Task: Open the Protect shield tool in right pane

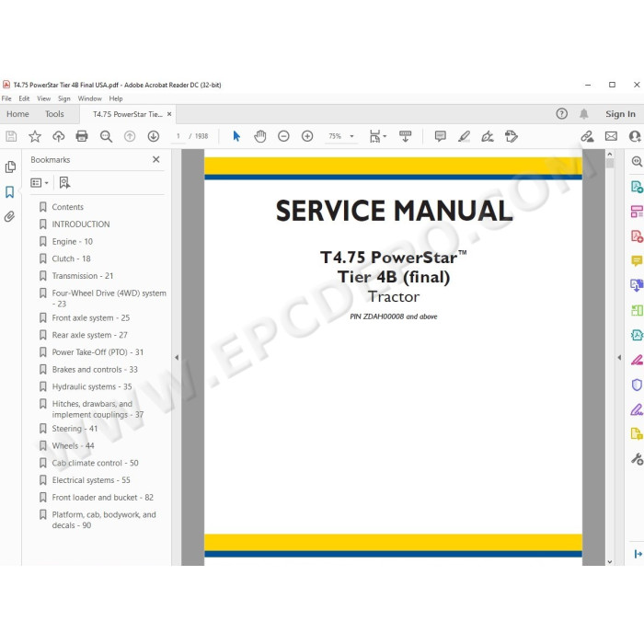Action: point(637,385)
